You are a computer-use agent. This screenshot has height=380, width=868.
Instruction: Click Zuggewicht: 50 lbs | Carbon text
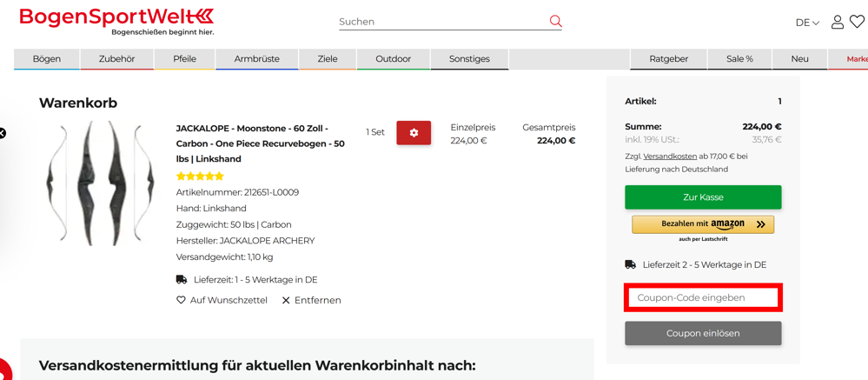click(234, 225)
